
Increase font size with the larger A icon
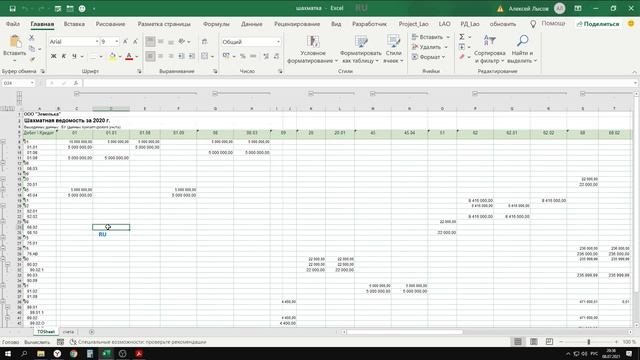[x=125, y=42]
